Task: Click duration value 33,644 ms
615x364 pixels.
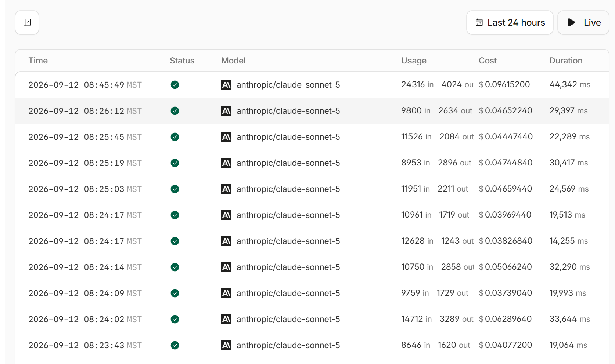Action: pos(570,319)
